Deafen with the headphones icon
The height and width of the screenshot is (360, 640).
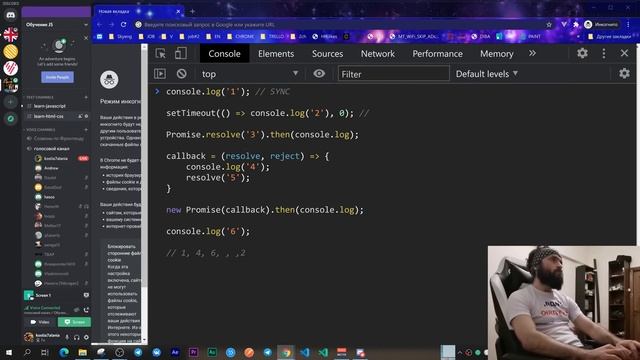point(77,338)
